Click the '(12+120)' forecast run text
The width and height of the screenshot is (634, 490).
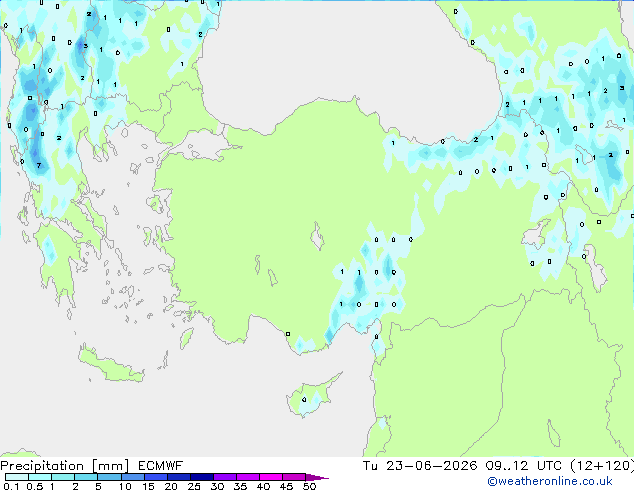602,466
